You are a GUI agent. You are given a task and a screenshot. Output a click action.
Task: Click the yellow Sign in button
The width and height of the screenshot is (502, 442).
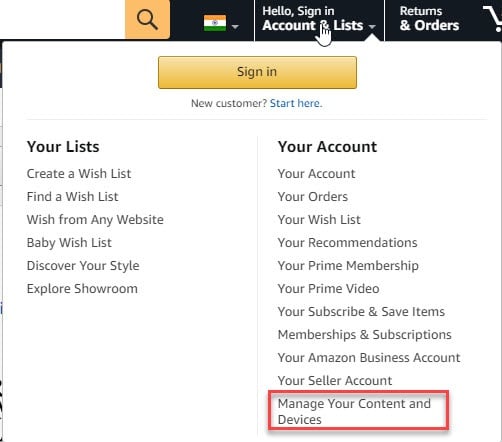tap(257, 72)
